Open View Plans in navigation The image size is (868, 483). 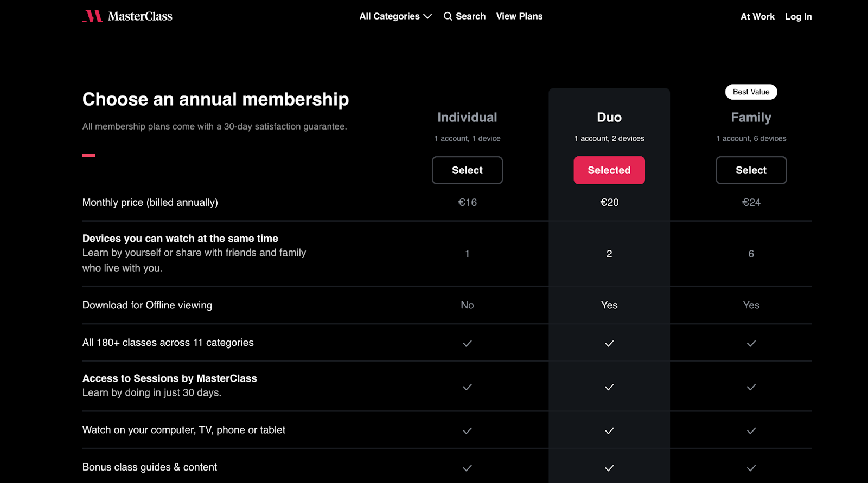coord(519,16)
